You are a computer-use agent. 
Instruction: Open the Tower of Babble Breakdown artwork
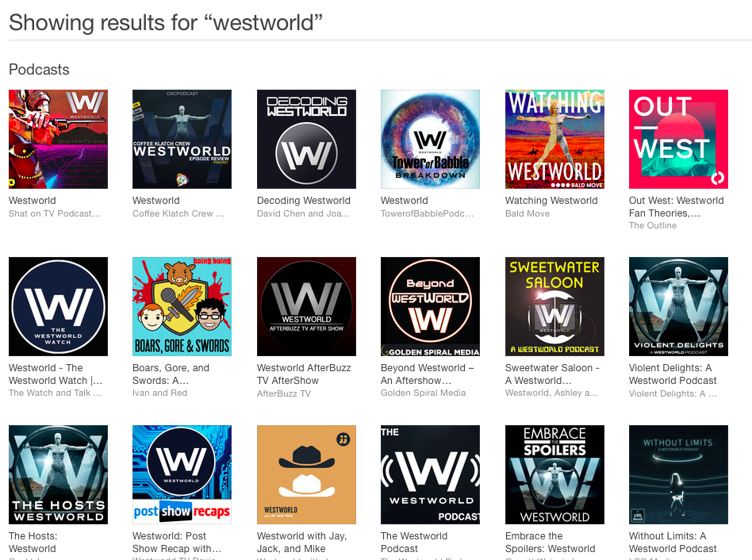coord(430,139)
